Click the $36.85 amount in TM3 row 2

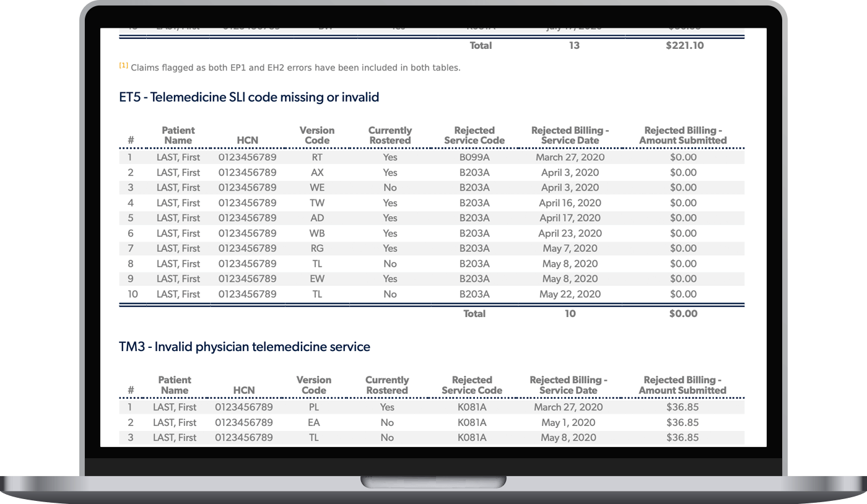[x=682, y=422]
